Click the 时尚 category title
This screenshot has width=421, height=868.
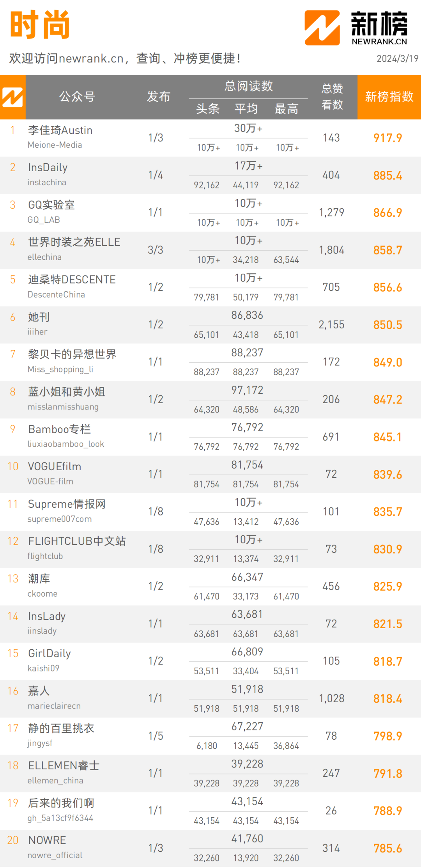click(x=40, y=25)
